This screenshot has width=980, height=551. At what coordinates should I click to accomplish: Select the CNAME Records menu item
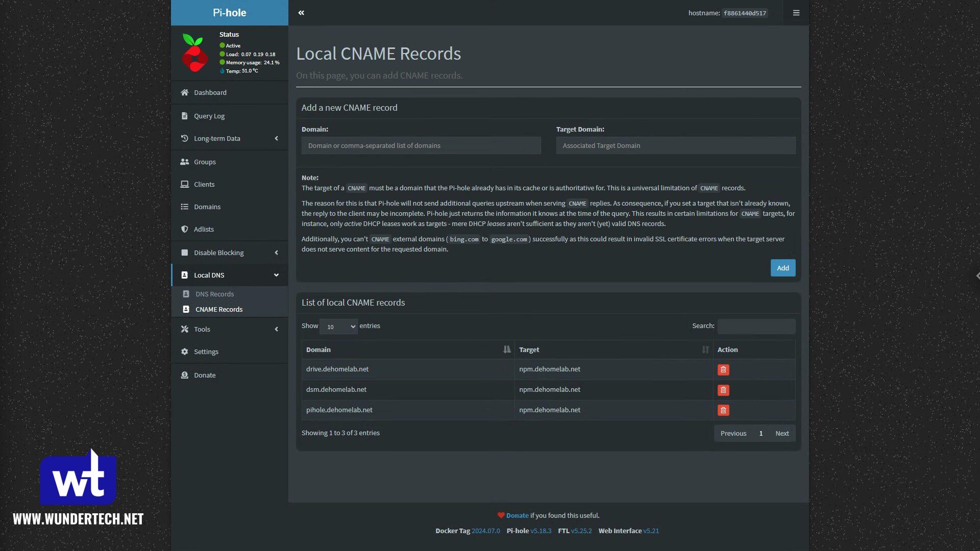(219, 309)
